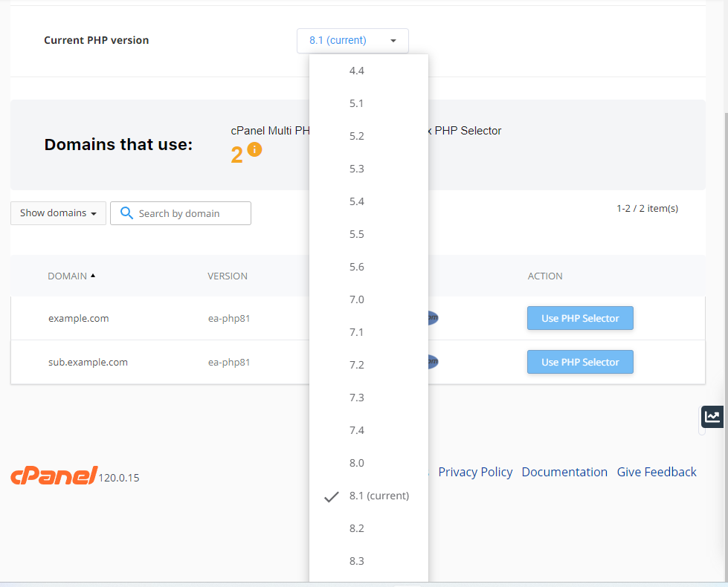Focus the Search by domain field

[181, 213]
